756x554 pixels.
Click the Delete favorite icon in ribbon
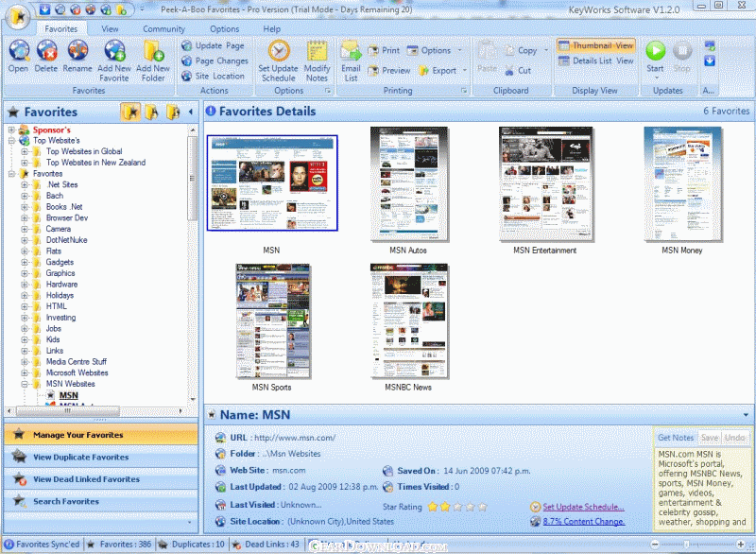click(x=45, y=53)
